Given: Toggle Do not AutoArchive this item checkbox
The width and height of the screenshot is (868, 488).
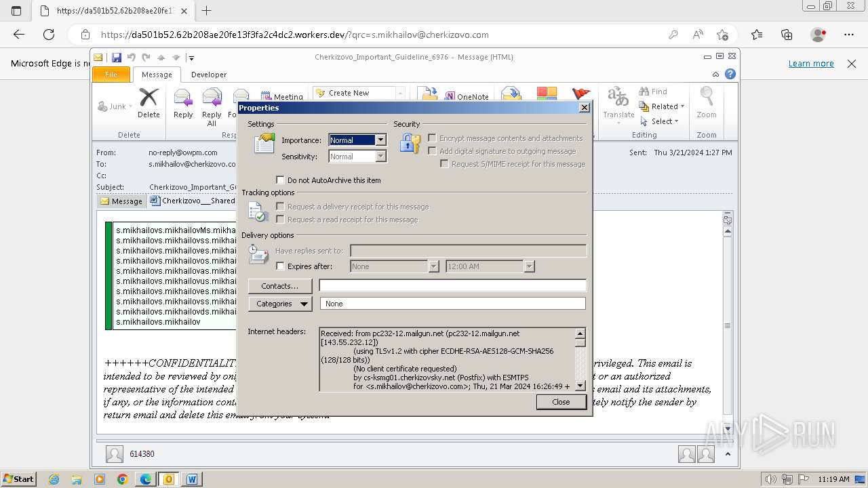Looking at the screenshot, I should 280,180.
